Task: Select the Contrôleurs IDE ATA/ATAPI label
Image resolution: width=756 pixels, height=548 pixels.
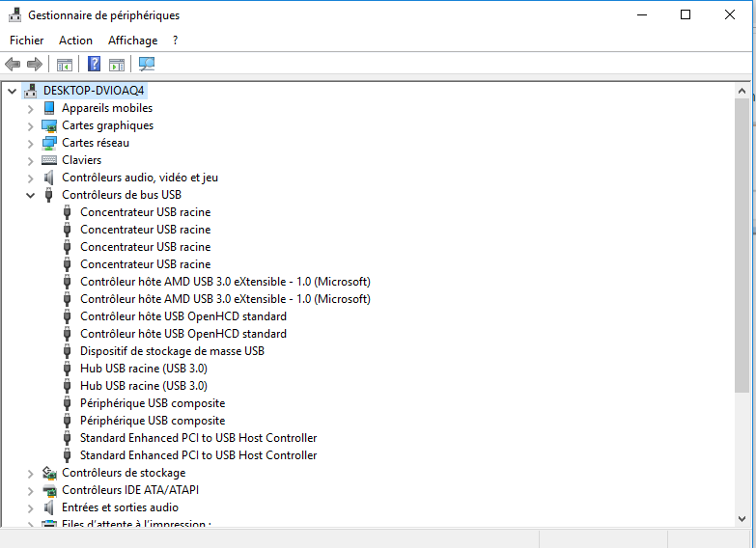Action: click(130, 490)
